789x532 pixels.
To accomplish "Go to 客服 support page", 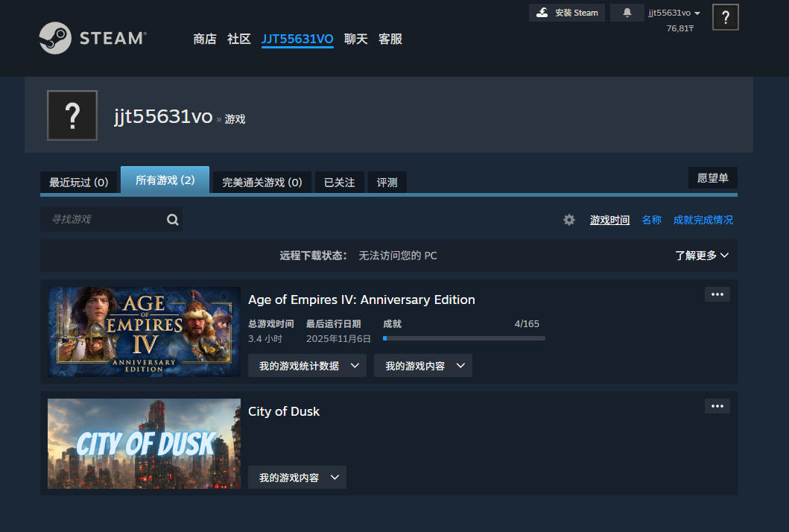I will click(x=390, y=39).
